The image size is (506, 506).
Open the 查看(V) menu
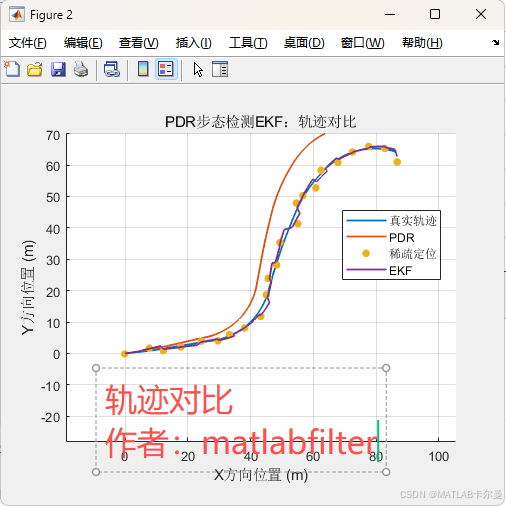click(139, 43)
